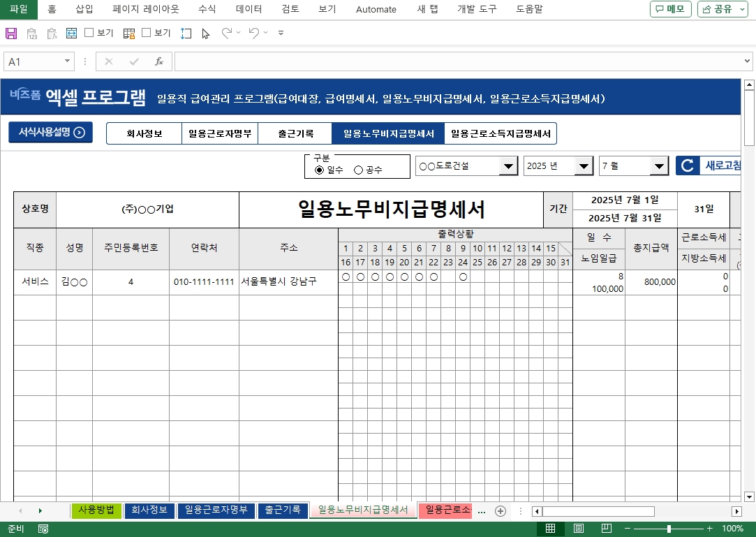Expand the 2025 년 year dropdown
Viewport: 756px width, 537px height.
click(584, 166)
